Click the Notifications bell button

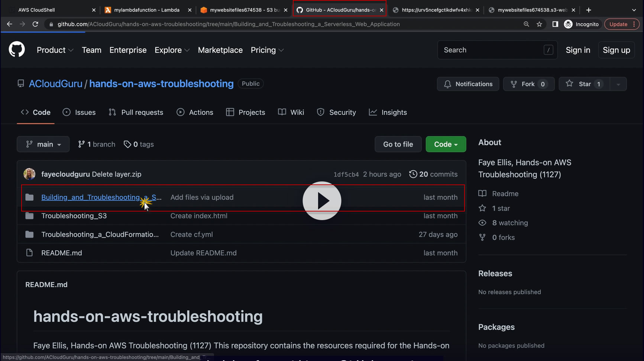(x=468, y=84)
